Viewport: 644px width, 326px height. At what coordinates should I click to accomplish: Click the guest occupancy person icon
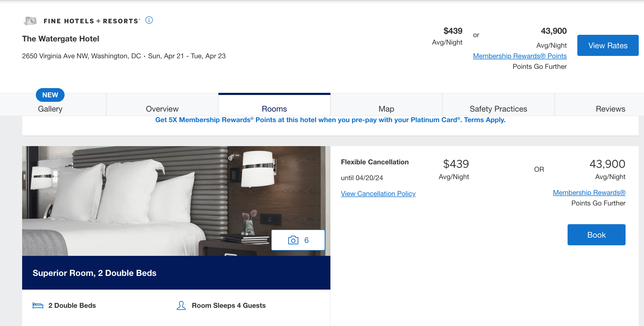point(181,305)
